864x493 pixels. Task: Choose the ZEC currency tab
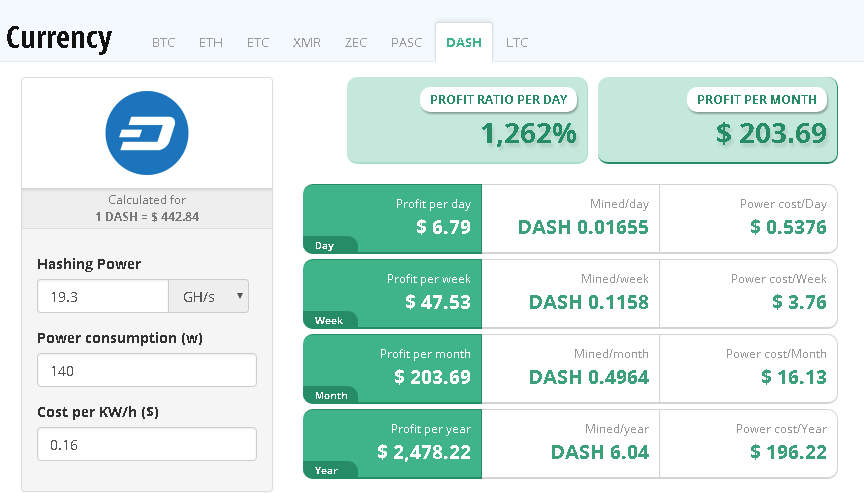tap(355, 42)
